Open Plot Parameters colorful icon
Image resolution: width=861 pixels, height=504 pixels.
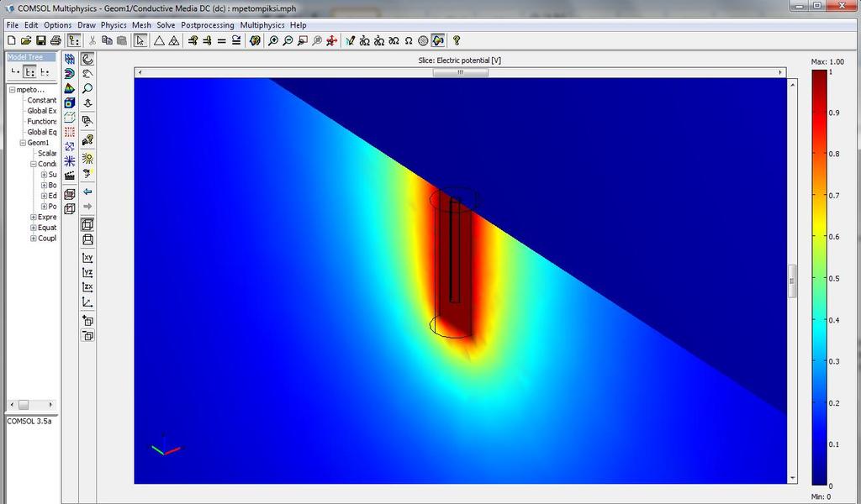pyautogui.click(x=255, y=40)
